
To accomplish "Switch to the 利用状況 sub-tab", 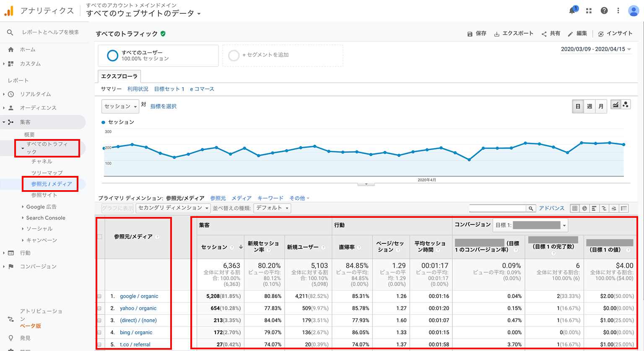I will click(x=138, y=89).
